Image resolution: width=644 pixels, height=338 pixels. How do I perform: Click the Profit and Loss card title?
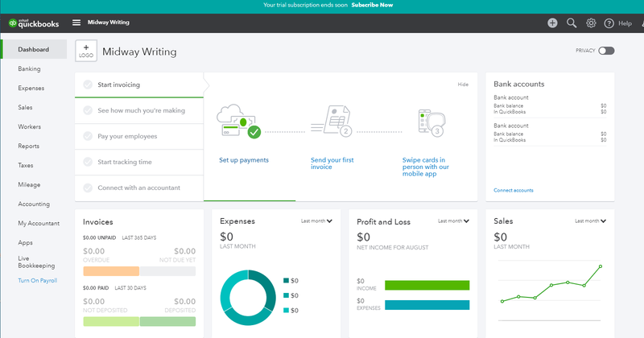click(x=383, y=222)
